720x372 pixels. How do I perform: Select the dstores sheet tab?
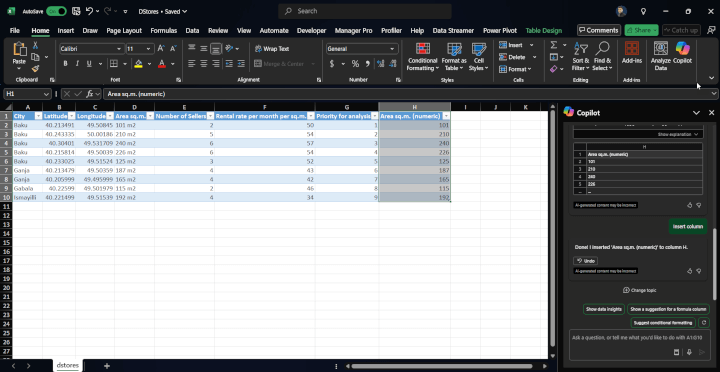[68, 366]
